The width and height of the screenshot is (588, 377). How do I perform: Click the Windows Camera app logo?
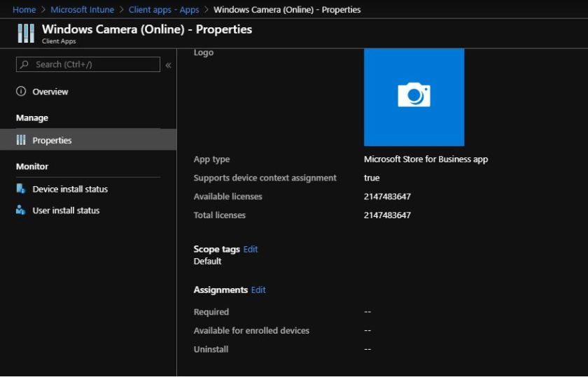(x=414, y=96)
